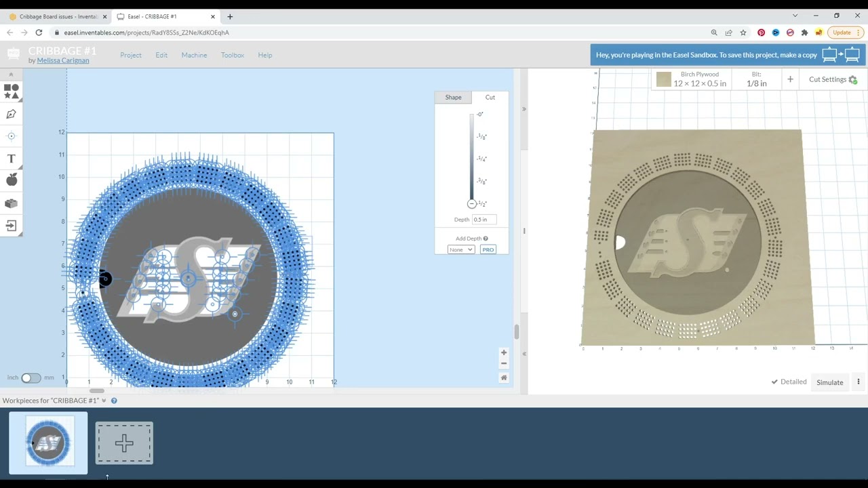This screenshot has height=488, width=868.
Task: Switch to the Shape tab
Action: (x=453, y=98)
